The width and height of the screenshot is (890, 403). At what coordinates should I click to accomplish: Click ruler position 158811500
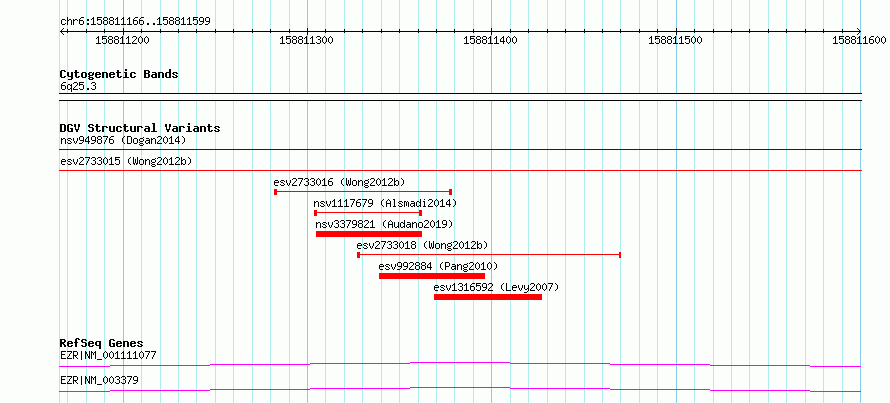point(675,40)
